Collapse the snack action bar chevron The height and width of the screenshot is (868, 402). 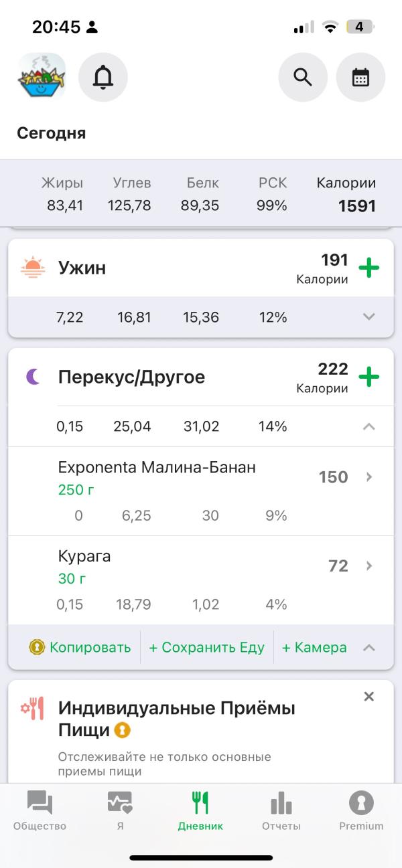point(368,648)
